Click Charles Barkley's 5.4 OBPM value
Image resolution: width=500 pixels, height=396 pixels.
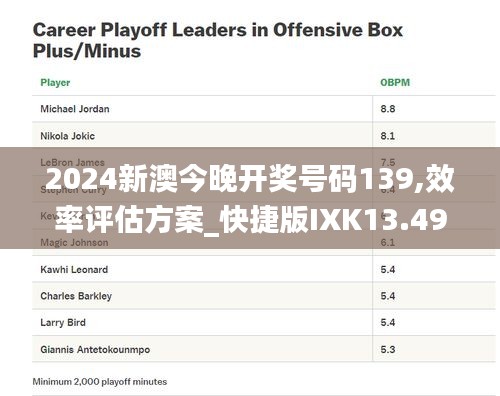tap(388, 296)
